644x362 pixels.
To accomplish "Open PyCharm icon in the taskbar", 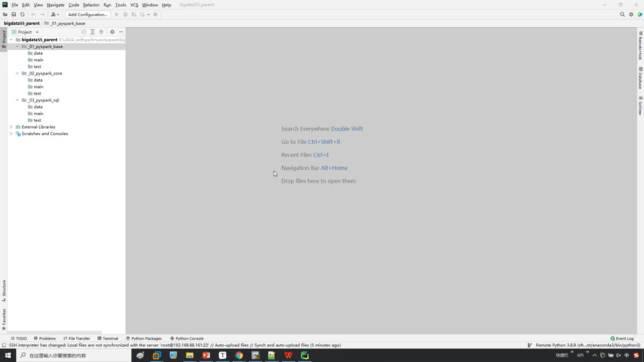I will 305,355.
